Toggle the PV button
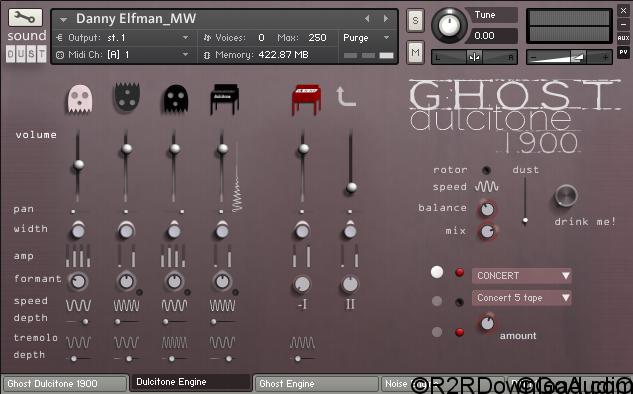633x394 pixels. pyautogui.click(x=623, y=52)
